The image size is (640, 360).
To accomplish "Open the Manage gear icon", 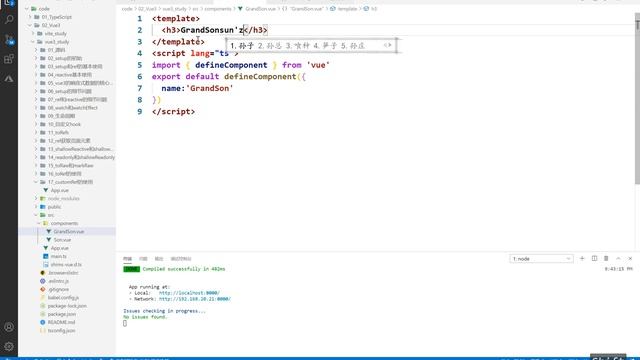I will [9, 346].
